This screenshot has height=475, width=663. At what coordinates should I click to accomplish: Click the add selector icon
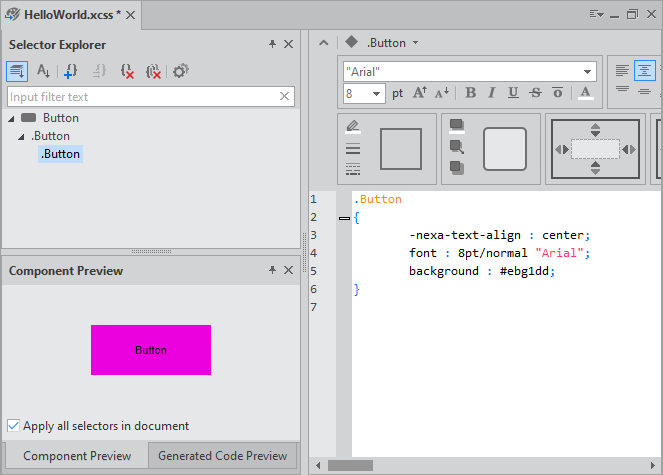click(x=70, y=71)
